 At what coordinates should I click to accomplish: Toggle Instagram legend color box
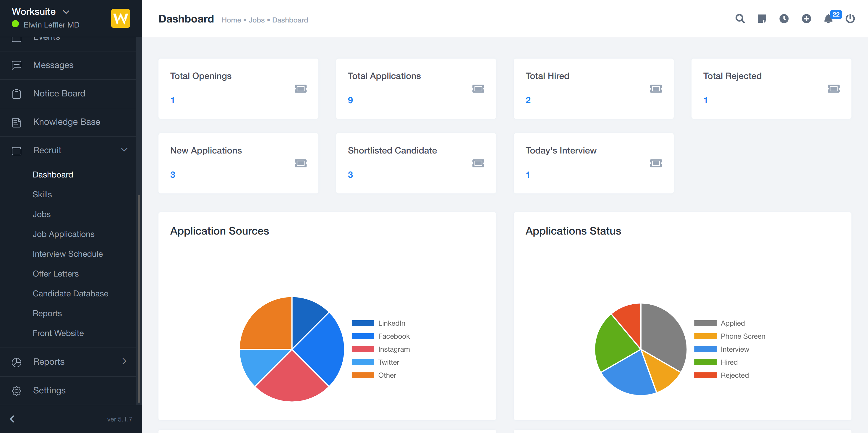point(362,349)
